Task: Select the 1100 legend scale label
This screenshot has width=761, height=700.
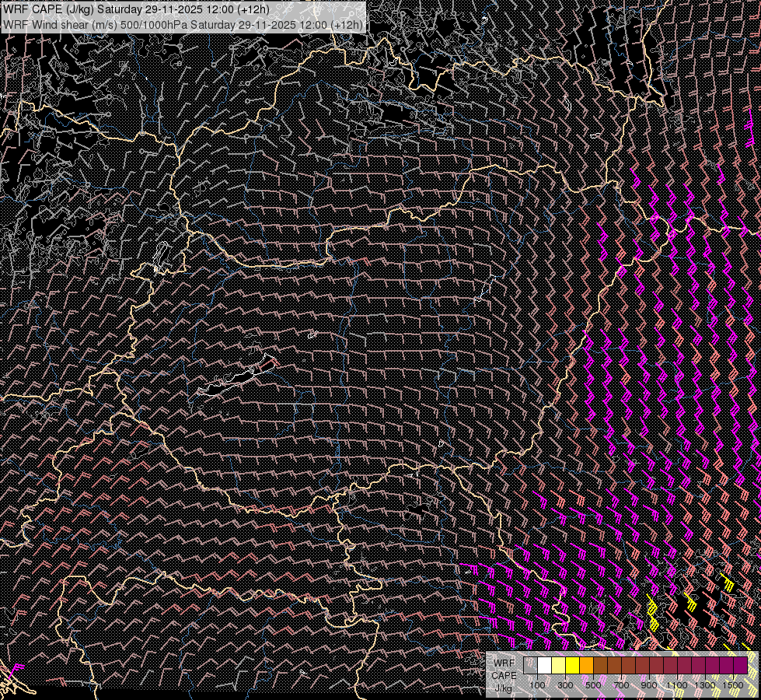Action: (x=677, y=685)
